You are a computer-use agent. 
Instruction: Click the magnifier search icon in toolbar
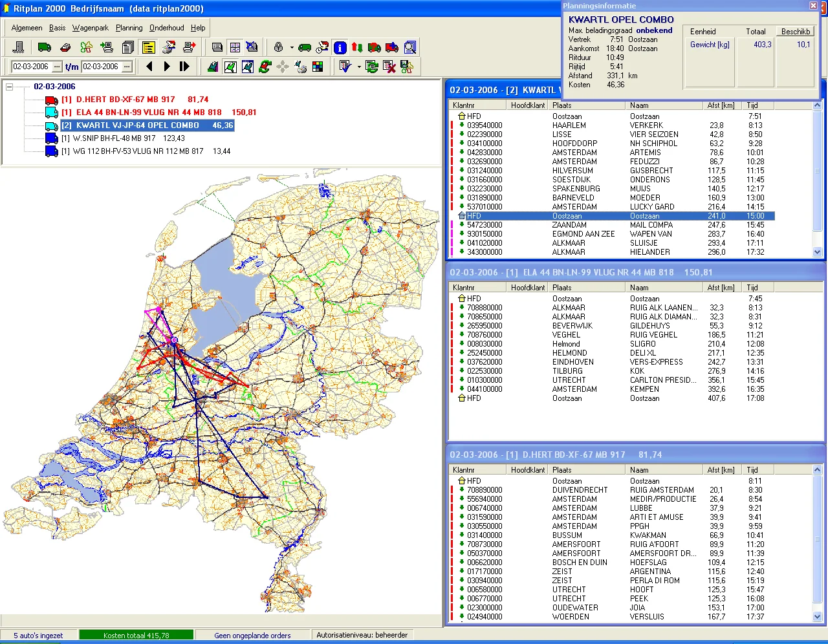(410, 47)
